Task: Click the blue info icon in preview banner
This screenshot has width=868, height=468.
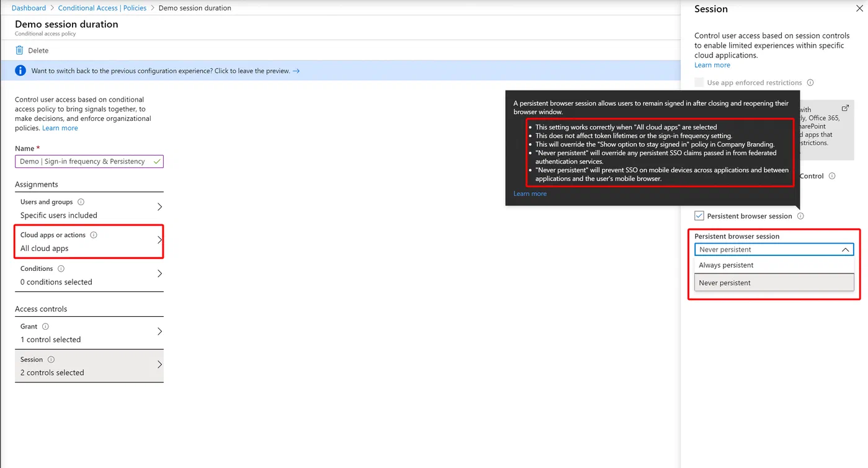Action: [x=20, y=71]
